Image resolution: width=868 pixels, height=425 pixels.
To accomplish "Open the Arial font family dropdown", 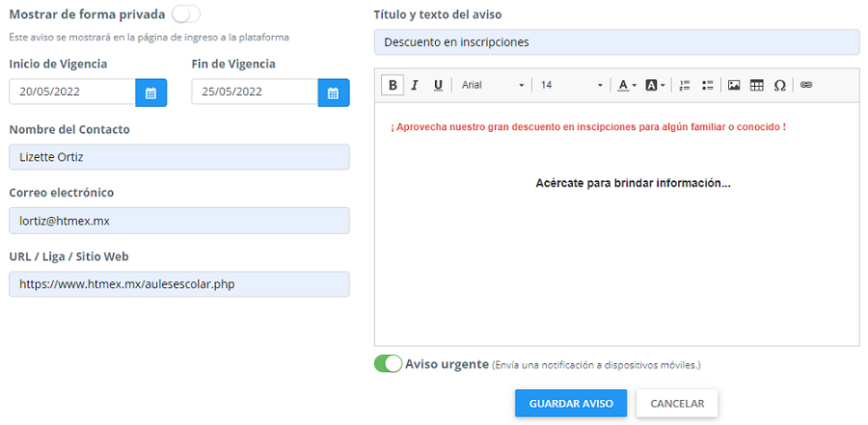I will pos(493,85).
